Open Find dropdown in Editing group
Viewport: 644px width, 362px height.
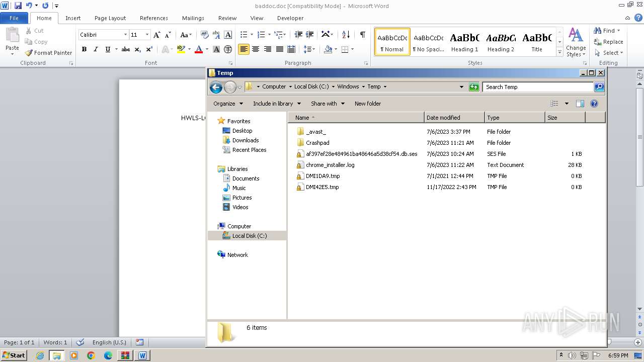coord(618,31)
